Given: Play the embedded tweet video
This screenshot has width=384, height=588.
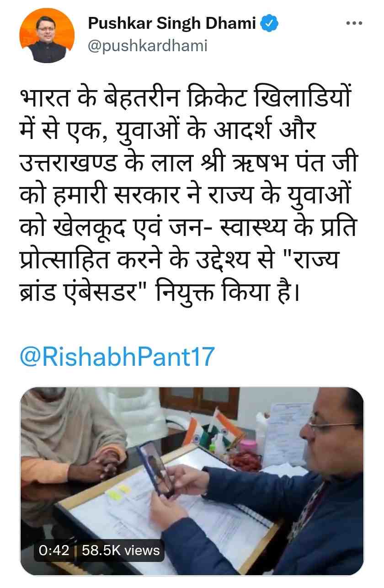Looking at the screenshot, I should tap(192, 481).
